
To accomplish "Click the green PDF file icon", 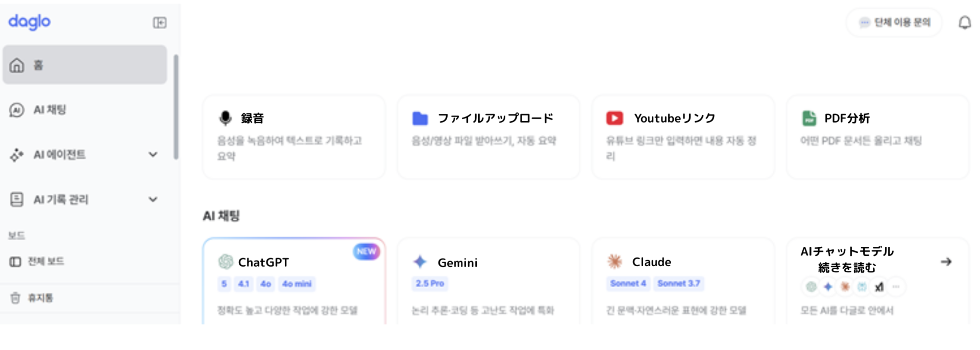I will (809, 119).
